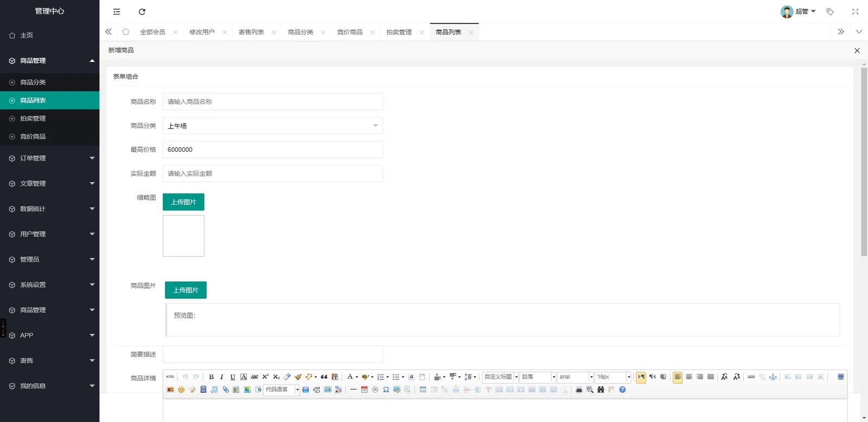Insert a table via the table icon
868x422 pixels.
coord(423,389)
